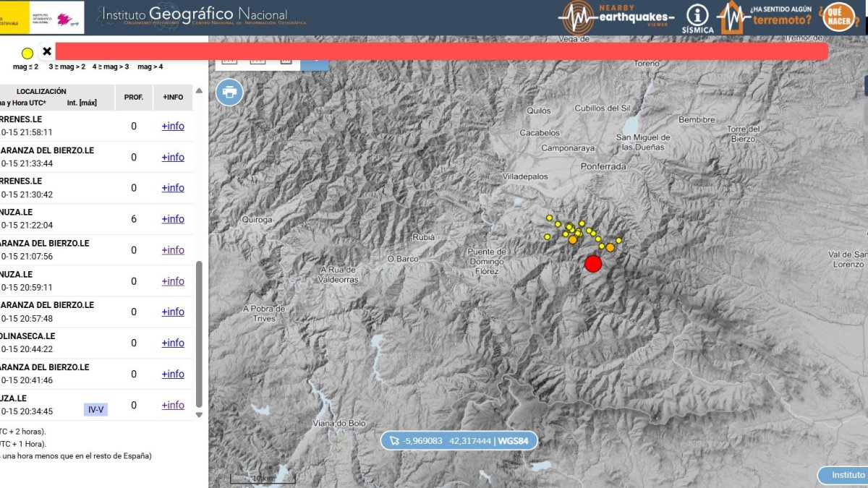Click the 10 km map scale bar

click(x=263, y=479)
